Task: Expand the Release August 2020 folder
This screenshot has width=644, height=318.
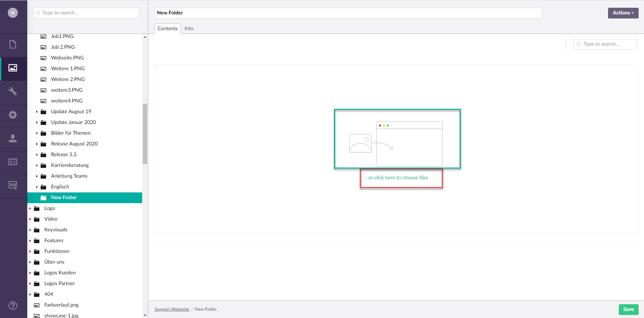Action: pos(37,144)
